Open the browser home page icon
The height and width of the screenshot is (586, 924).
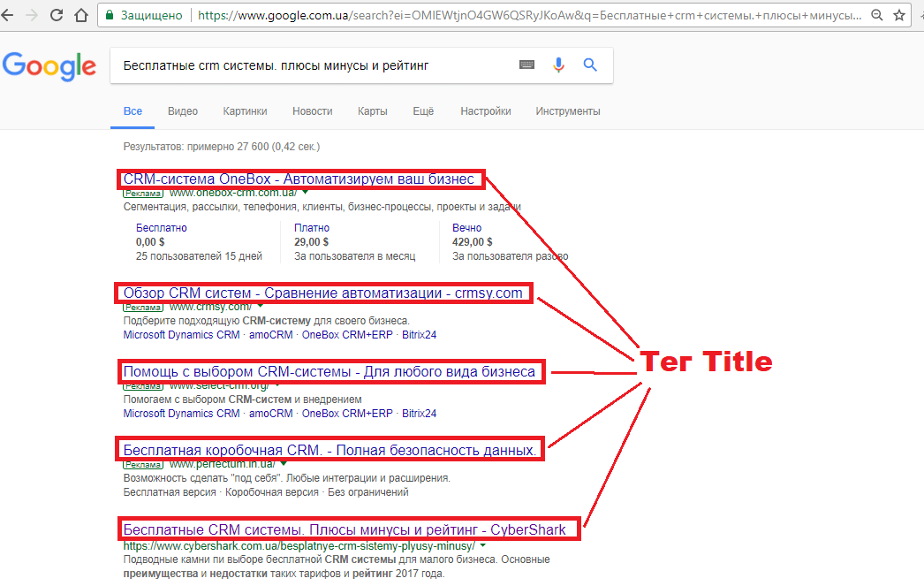click(x=81, y=15)
